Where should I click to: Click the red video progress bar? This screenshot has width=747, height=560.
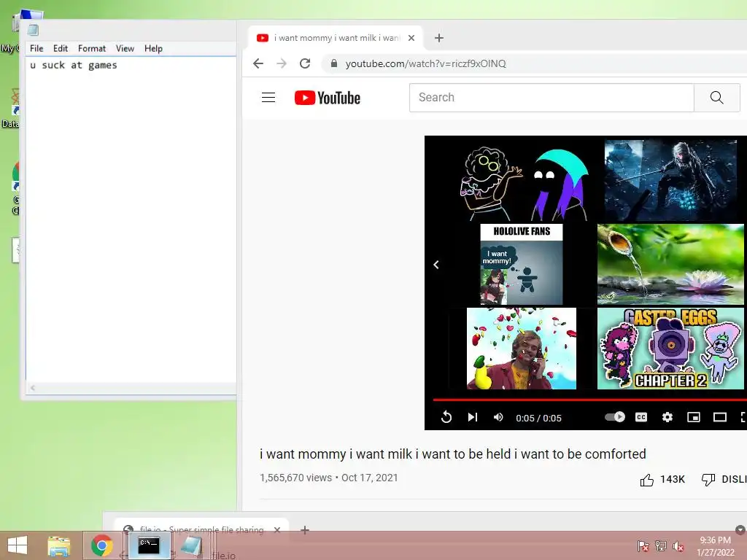coord(589,400)
